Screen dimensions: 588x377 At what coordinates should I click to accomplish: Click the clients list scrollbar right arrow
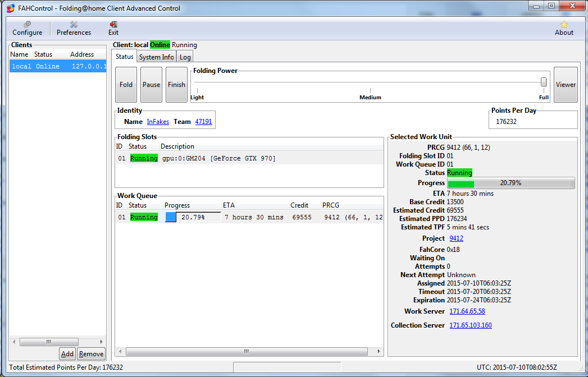tap(101, 342)
